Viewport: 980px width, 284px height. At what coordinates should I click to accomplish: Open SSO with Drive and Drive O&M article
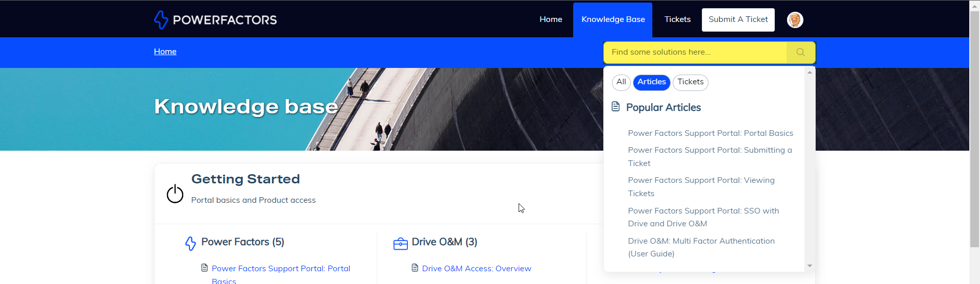pyautogui.click(x=703, y=217)
